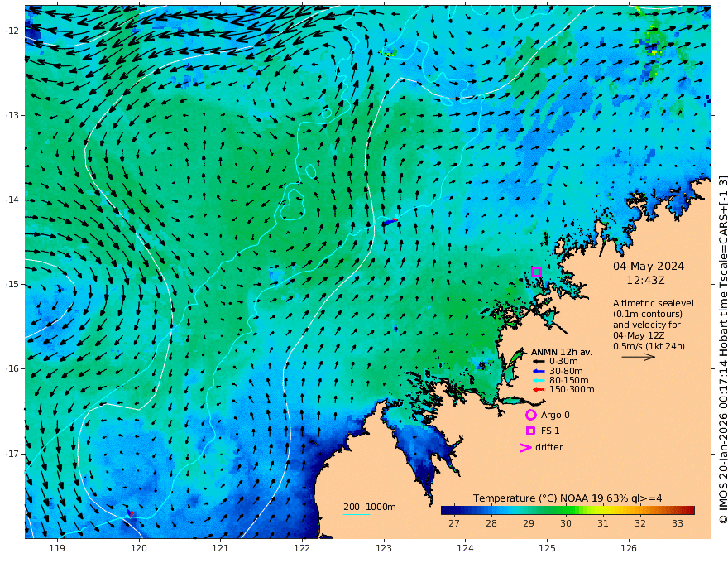Click the blue-red mooring marker near 123E 14S
Image resolution: width=728 pixels, height=563 pixels.
pos(390,222)
